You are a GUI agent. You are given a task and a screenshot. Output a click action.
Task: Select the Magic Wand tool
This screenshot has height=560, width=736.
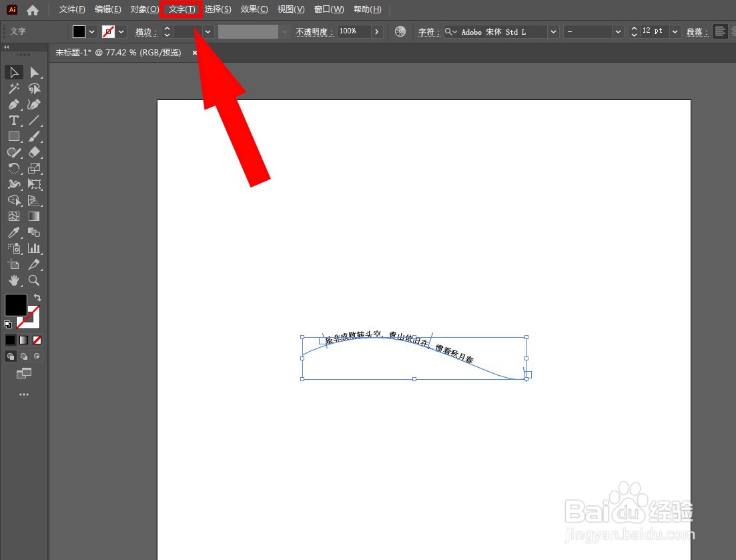13,88
